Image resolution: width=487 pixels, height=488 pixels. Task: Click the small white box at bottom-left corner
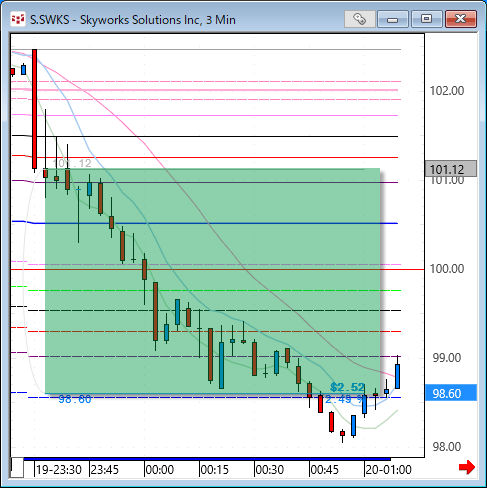(17, 468)
